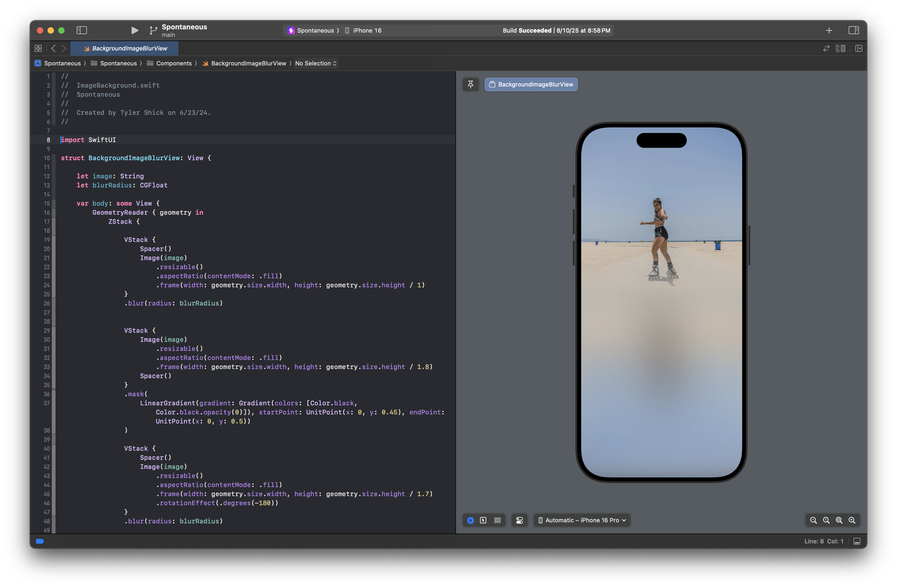Click gutter line number 36
Image resolution: width=897 pixels, height=588 pixels.
point(46,394)
